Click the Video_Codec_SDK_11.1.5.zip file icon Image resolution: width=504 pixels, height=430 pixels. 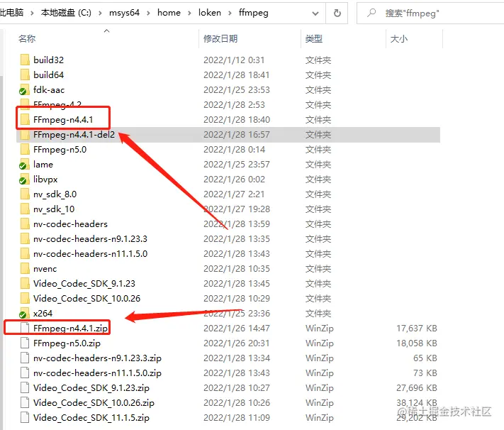coord(25,417)
